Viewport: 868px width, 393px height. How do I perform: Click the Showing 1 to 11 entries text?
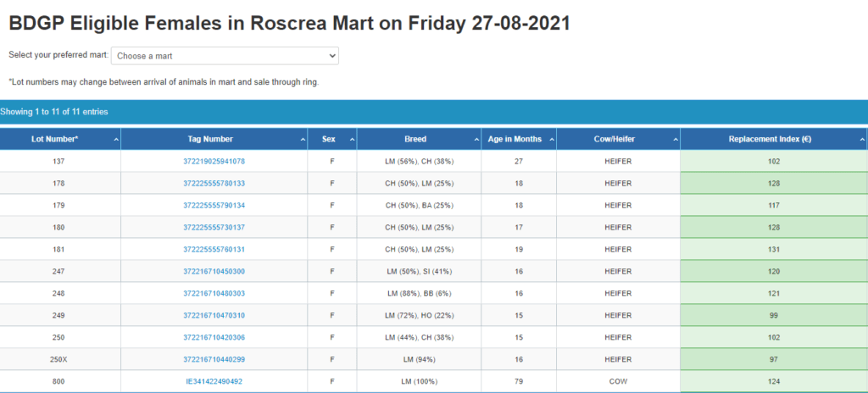54,112
